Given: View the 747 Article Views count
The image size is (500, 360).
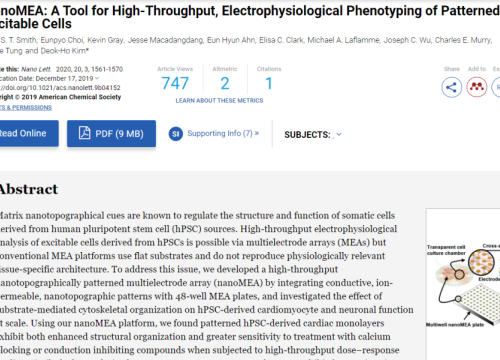Looking at the screenshot, I should 175,83.
